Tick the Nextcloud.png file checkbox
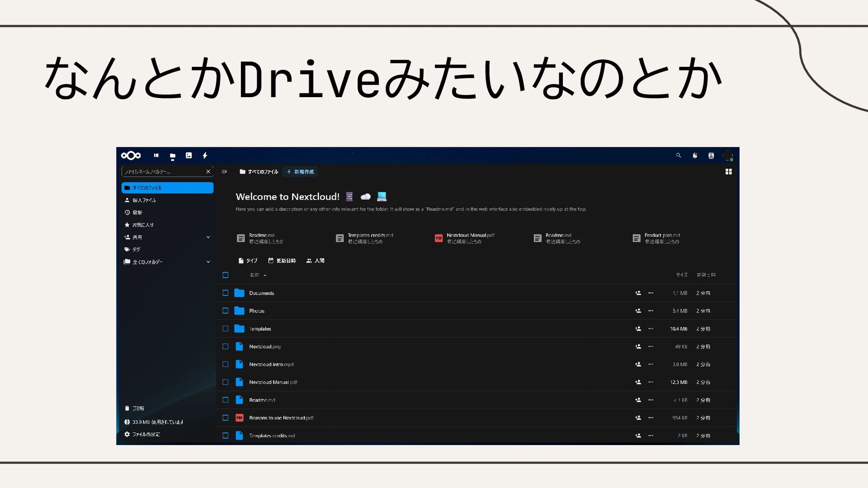Viewport: 868px width, 488px height. 225,347
